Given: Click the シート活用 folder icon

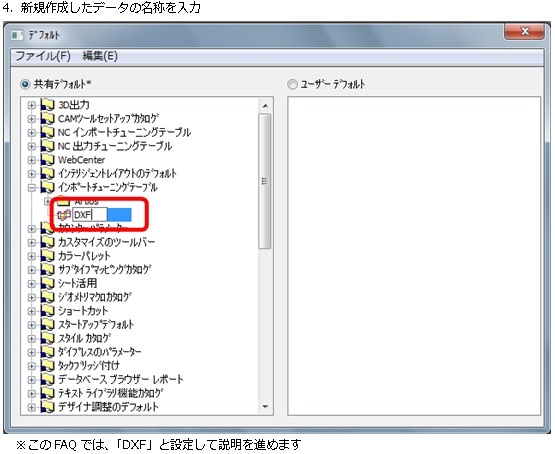Looking at the screenshot, I should 47,283.
